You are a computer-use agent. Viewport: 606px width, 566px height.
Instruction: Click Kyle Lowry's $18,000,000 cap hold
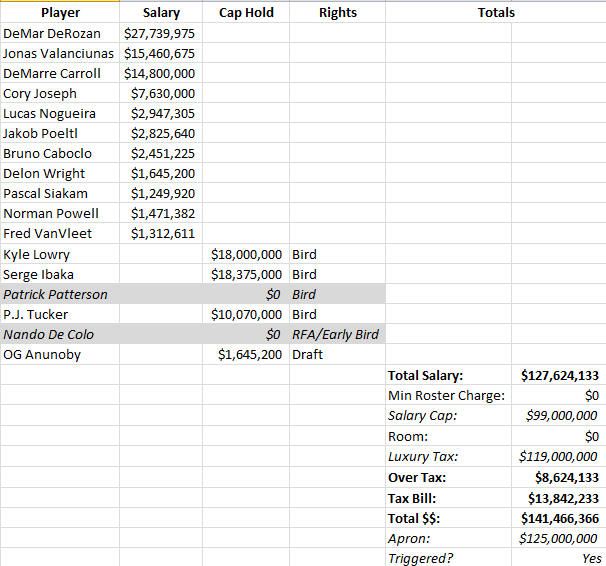(247, 254)
